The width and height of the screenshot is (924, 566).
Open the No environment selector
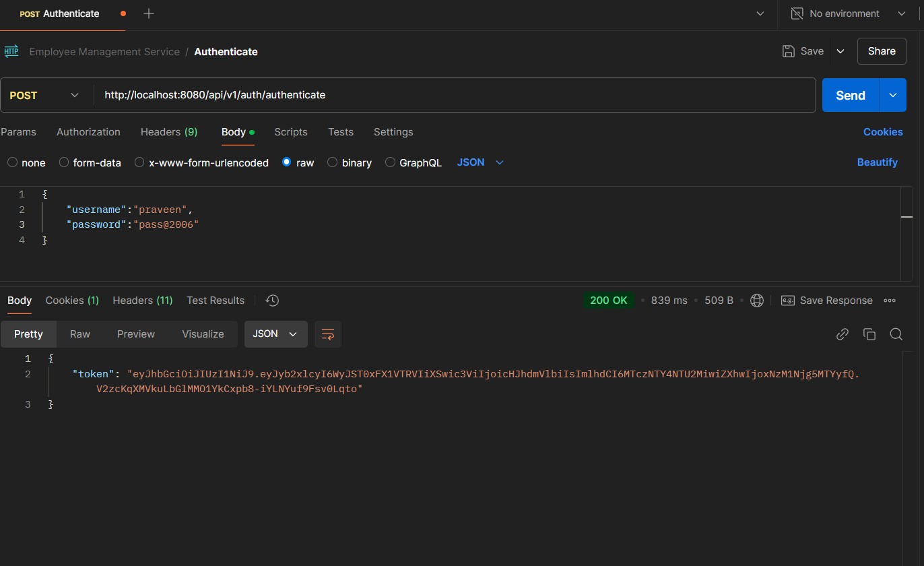pyautogui.click(x=849, y=13)
